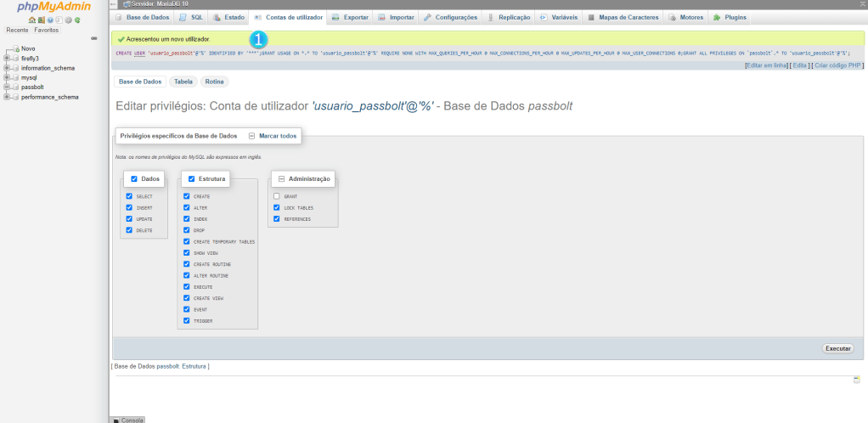868x423 pixels.
Task: Expand the performance_schema database node
Action: [x=7, y=97]
